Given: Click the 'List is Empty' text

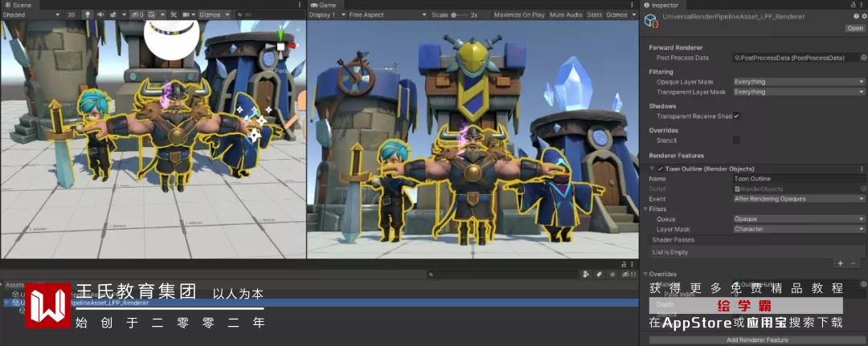Looking at the screenshot, I should (x=669, y=252).
